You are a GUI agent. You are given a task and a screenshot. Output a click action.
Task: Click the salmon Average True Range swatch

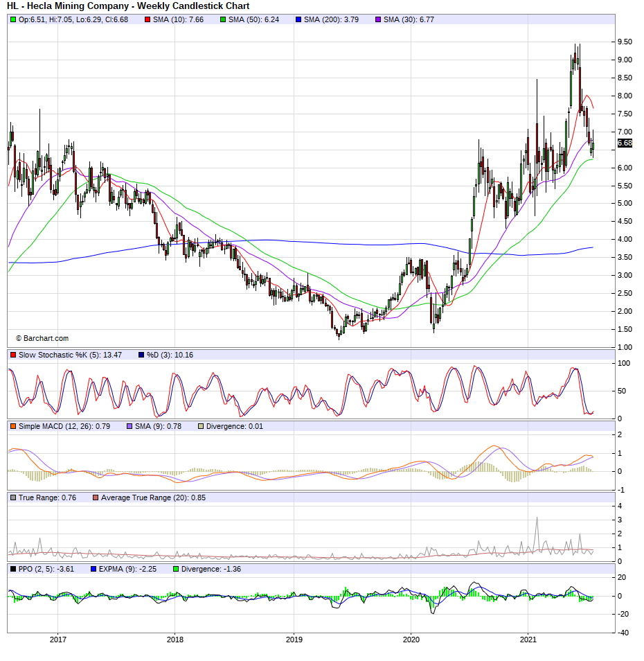click(96, 497)
